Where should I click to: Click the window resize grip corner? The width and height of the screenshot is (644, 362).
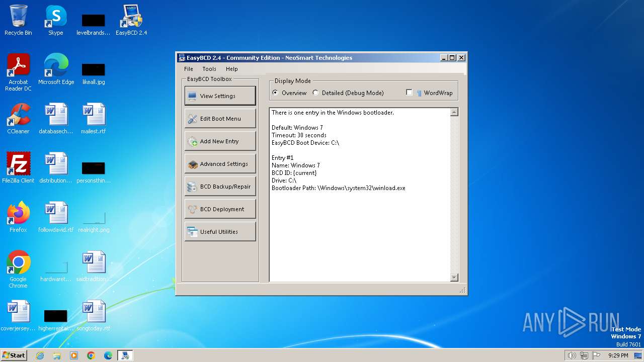[x=462, y=291]
